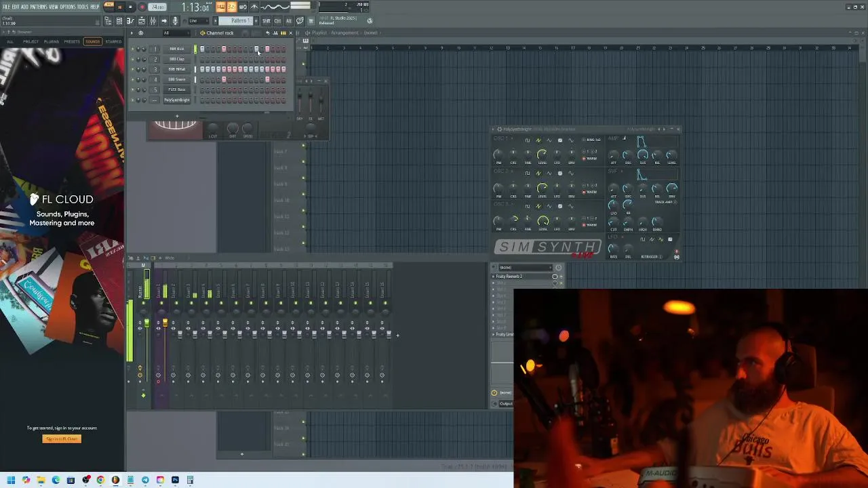Add a channel with the plus button

177,116
